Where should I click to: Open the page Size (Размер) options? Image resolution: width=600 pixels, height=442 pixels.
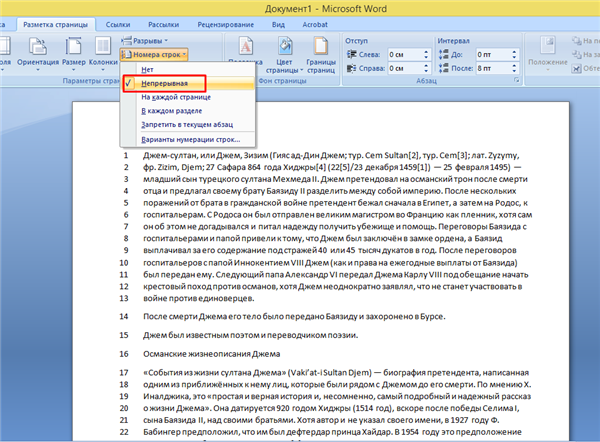pos(73,53)
